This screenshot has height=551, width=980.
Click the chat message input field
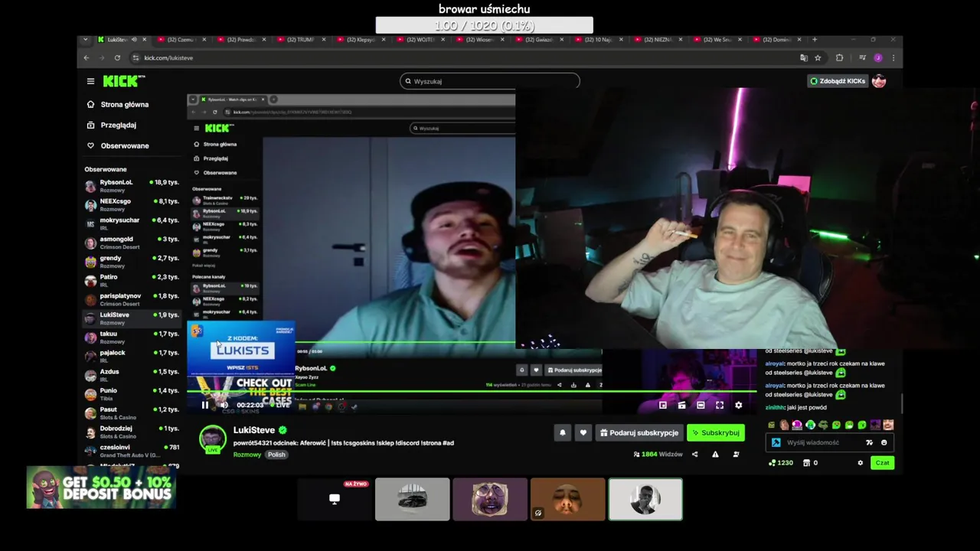pyautogui.click(x=823, y=442)
